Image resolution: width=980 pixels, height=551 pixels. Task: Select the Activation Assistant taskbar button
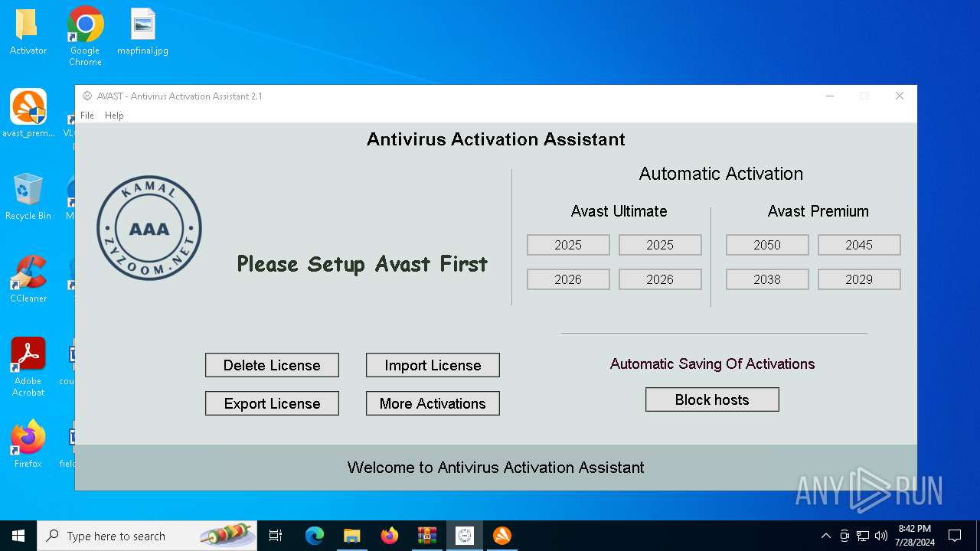coord(465,536)
